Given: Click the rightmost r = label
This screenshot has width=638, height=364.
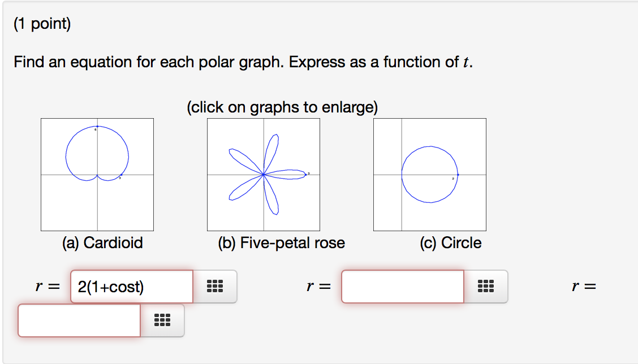Looking at the screenshot, I should tap(583, 286).
